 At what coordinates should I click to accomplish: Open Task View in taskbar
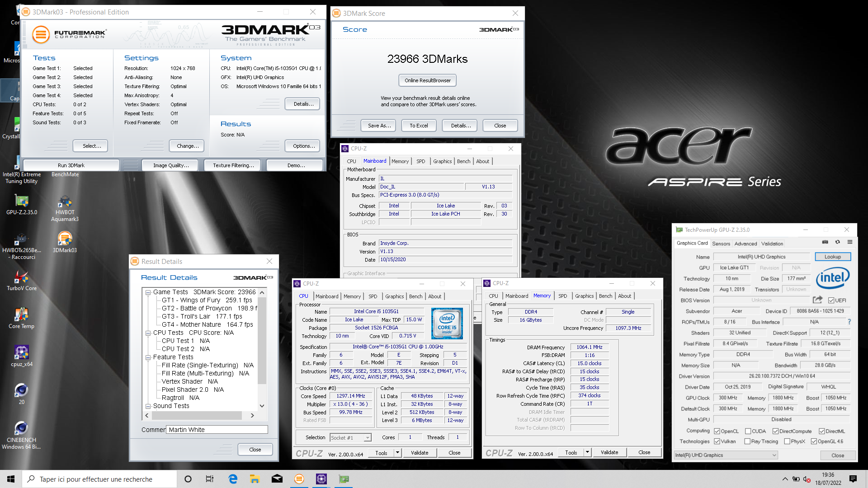coord(210,479)
